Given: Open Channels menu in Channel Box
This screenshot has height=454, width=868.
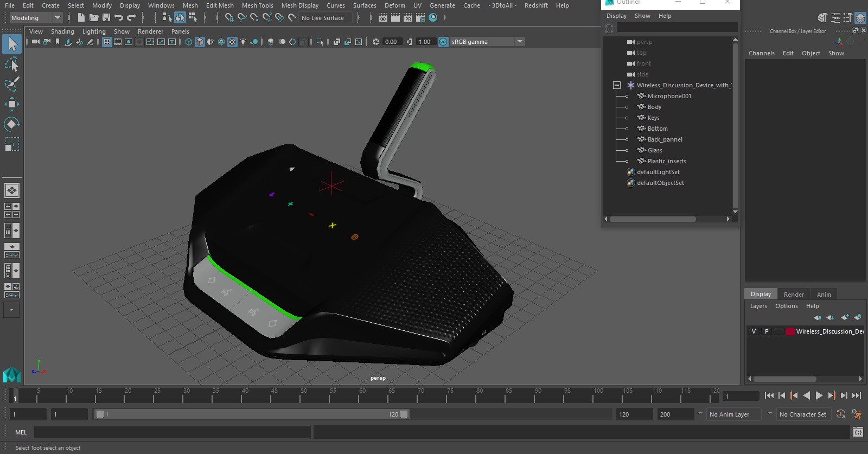Looking at the screenshot, I should (761, 53).
